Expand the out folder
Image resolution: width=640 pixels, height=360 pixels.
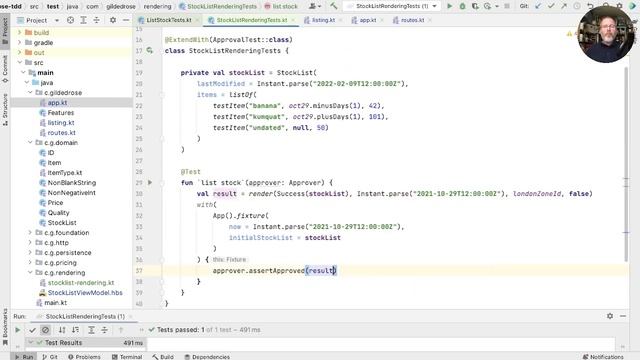tap(19, 53)
